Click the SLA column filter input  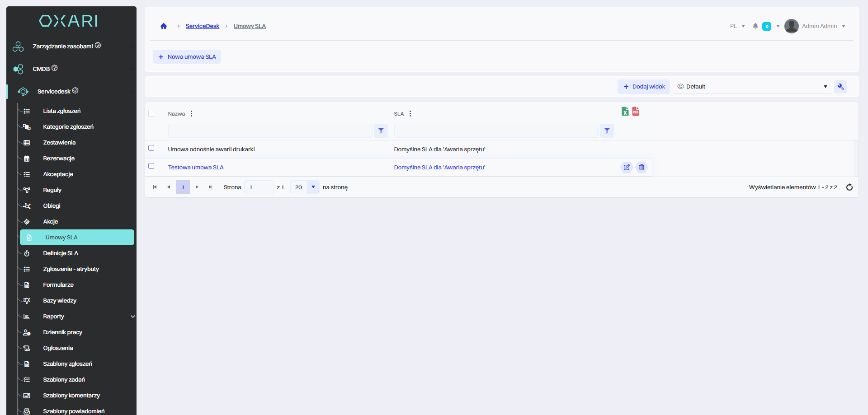click(x=496, y=131)
